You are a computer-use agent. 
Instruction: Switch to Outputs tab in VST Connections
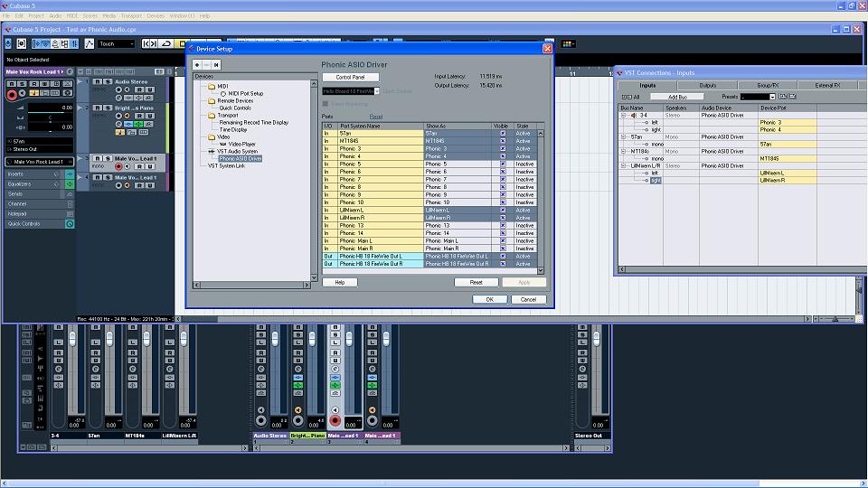[707, 85]
